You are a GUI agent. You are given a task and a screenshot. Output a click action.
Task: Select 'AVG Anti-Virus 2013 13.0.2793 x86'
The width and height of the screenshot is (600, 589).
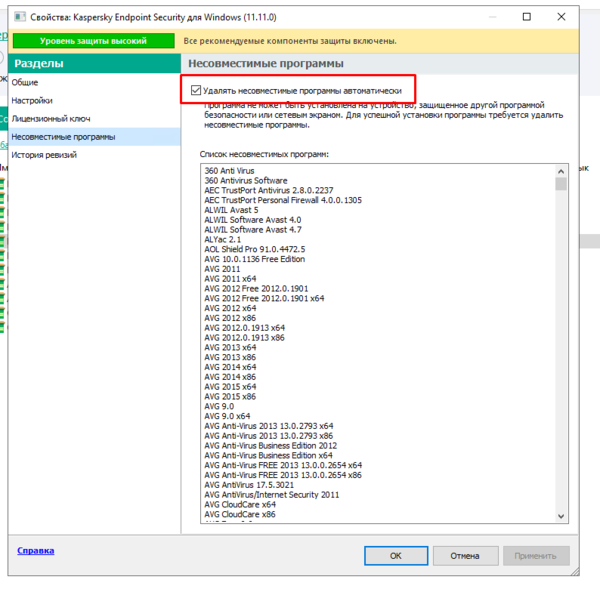(x=269, y=436)
